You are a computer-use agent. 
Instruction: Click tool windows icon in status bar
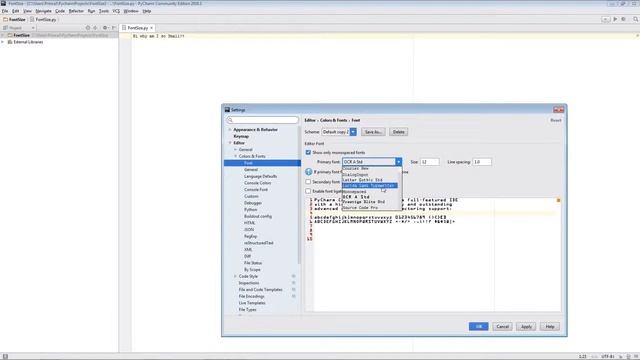point(5,356)
